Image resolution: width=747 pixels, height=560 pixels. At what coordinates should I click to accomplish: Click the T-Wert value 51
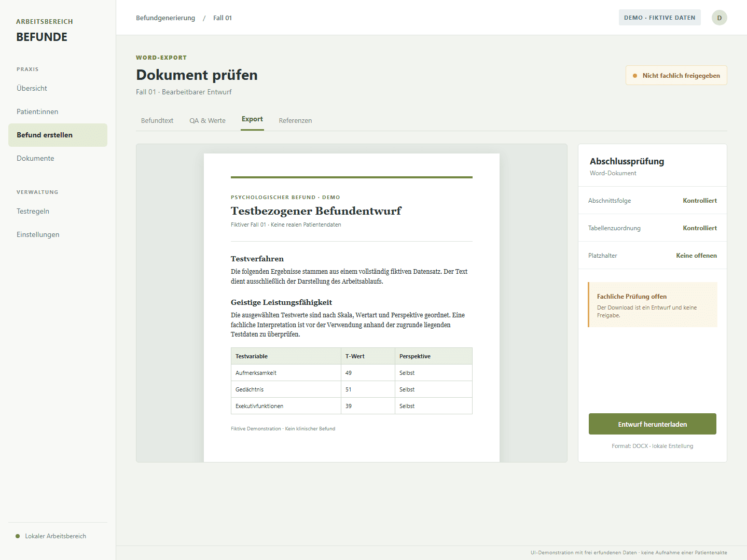click(368, 389)
